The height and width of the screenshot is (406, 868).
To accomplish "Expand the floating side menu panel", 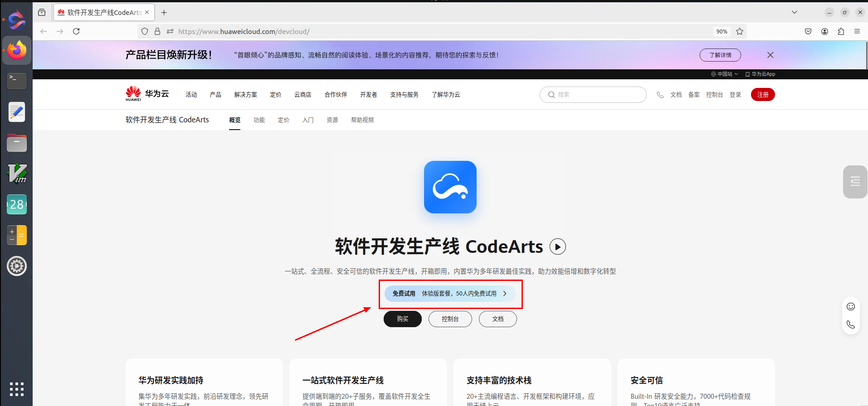I will pos(855,182).
